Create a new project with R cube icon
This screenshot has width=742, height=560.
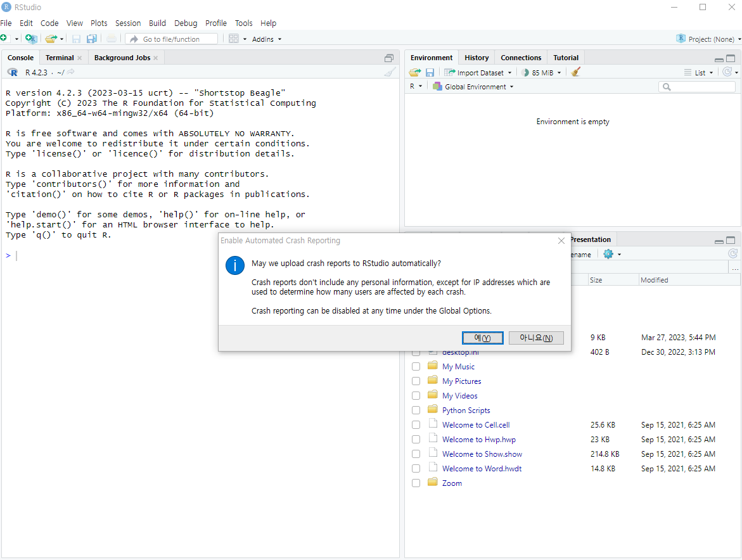click(x=31, y=39)
